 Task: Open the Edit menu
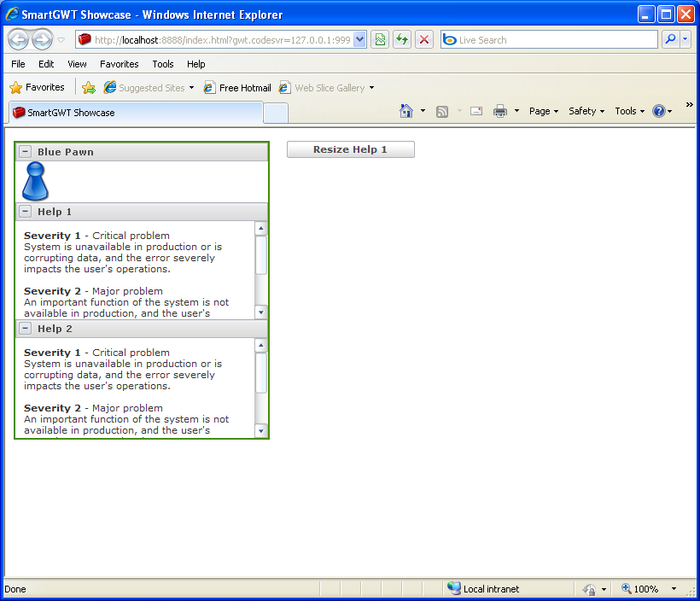click(x=46, y=64)
